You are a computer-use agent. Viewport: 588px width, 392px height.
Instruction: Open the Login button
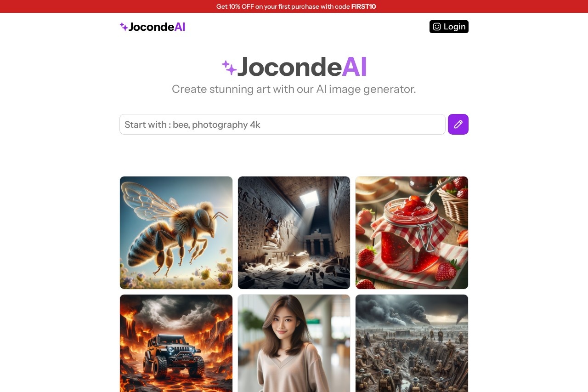point(449,27)
